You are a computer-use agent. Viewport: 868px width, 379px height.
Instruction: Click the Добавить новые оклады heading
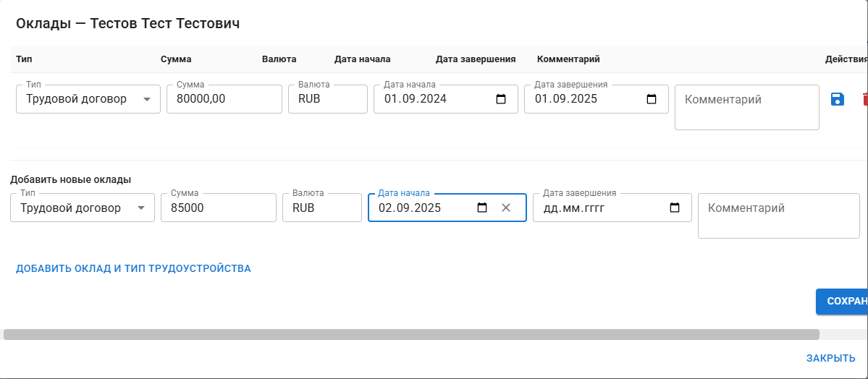71,180
